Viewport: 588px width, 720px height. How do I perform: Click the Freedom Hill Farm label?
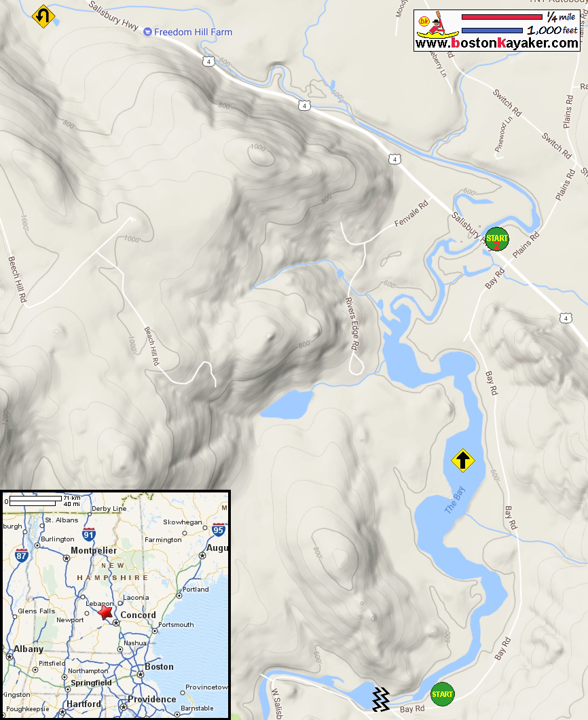[193, 32]
